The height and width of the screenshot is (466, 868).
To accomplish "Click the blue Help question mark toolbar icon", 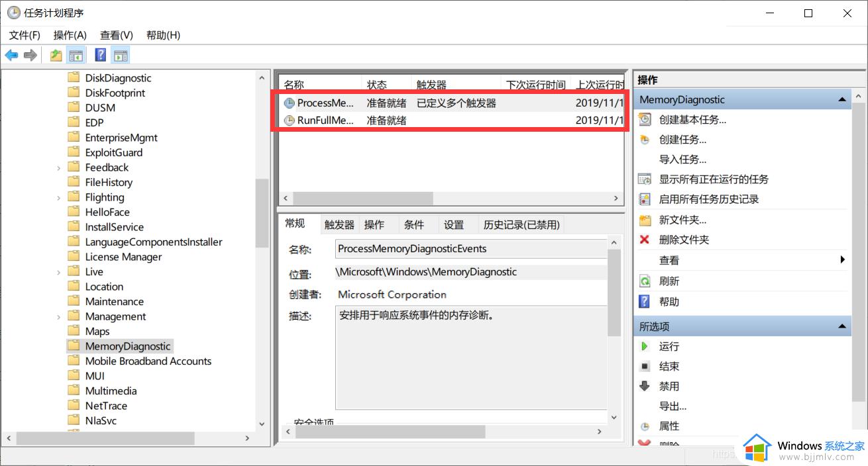I will click(x=101, y=55).
